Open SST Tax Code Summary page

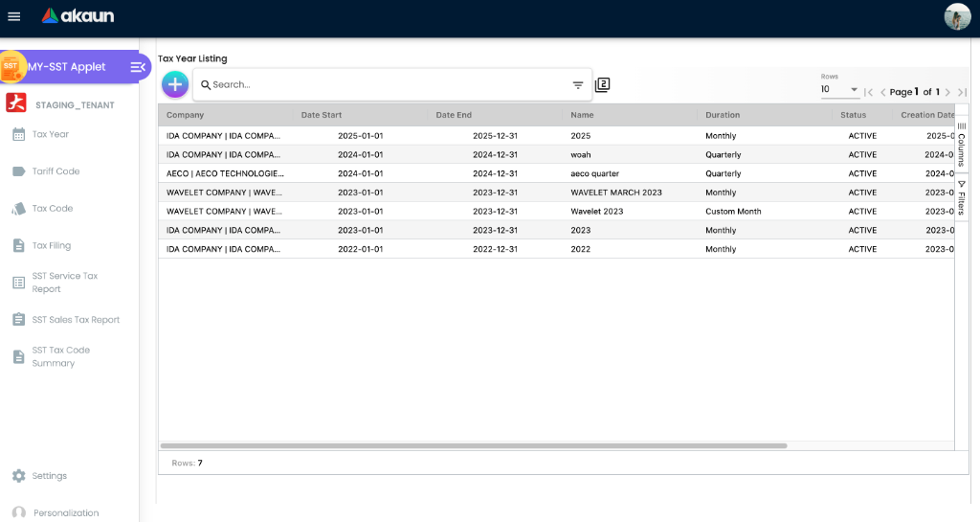tap(60, 357)
